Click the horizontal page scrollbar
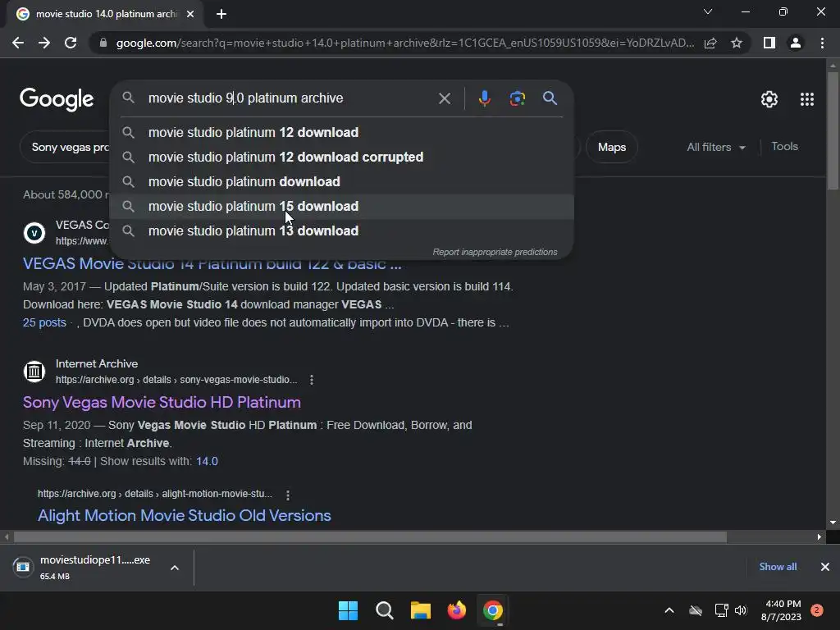 [x=370, y=536]
